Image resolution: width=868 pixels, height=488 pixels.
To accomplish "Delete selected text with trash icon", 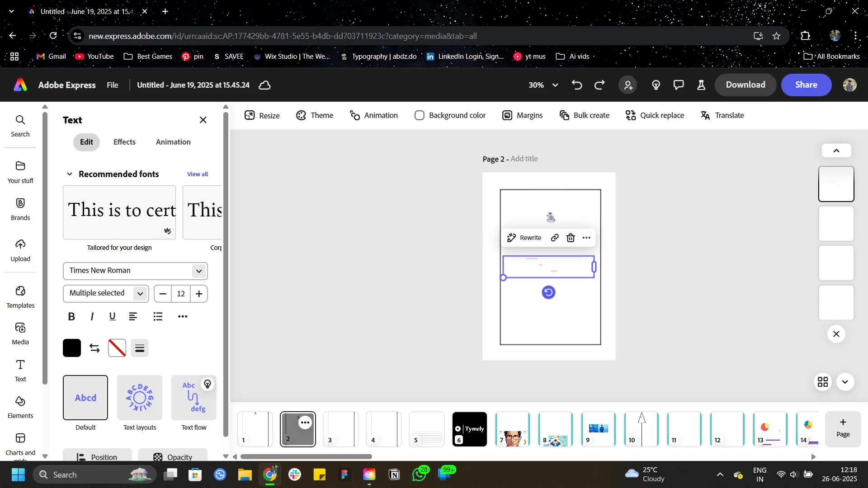I will coord(571,238).
